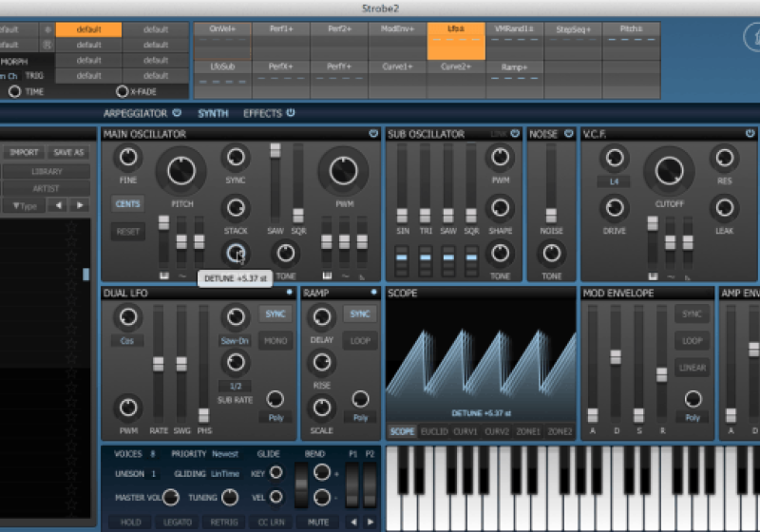This screenshot has height=532, width=760.
Task: Open the Saw-Dn LFO waveform selector
Action: click(x=235, y=340)
